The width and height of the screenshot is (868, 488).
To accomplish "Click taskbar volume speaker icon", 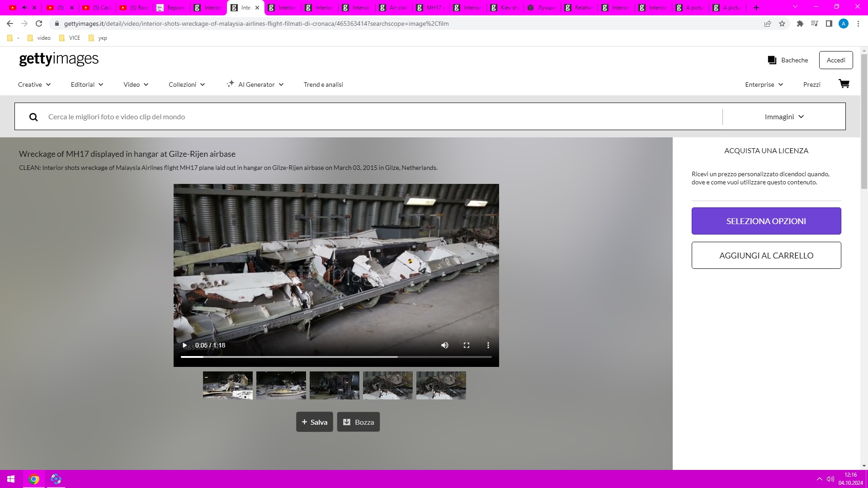I will (830, 479).
